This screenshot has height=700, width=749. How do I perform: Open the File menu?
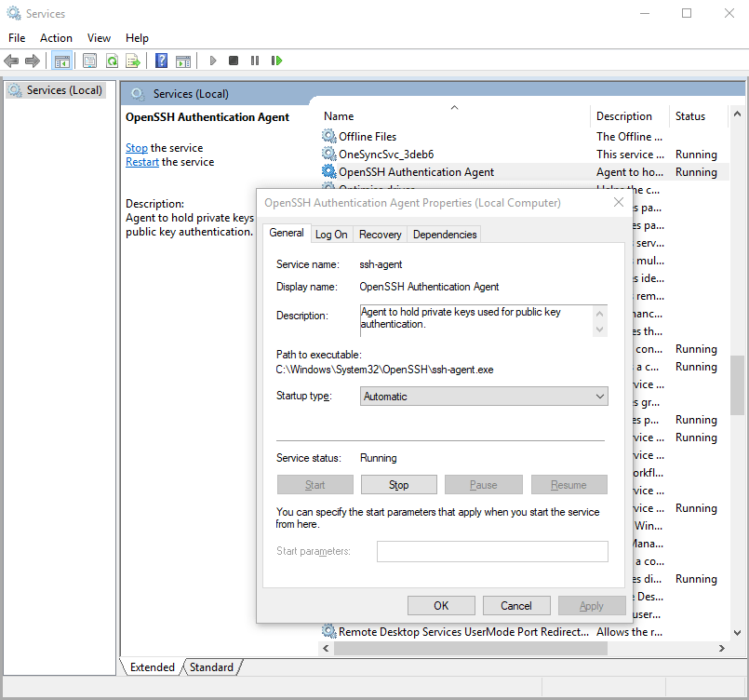click(x=17, y=38)
